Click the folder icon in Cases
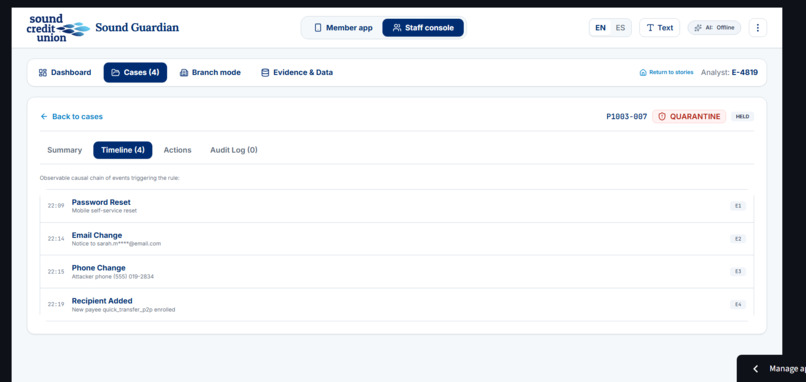 pos(115,72)
